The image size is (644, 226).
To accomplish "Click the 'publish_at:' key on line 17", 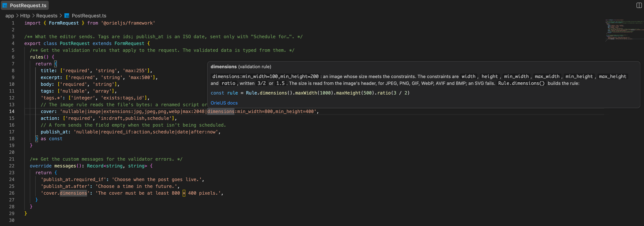I will (x=55, y=132).
